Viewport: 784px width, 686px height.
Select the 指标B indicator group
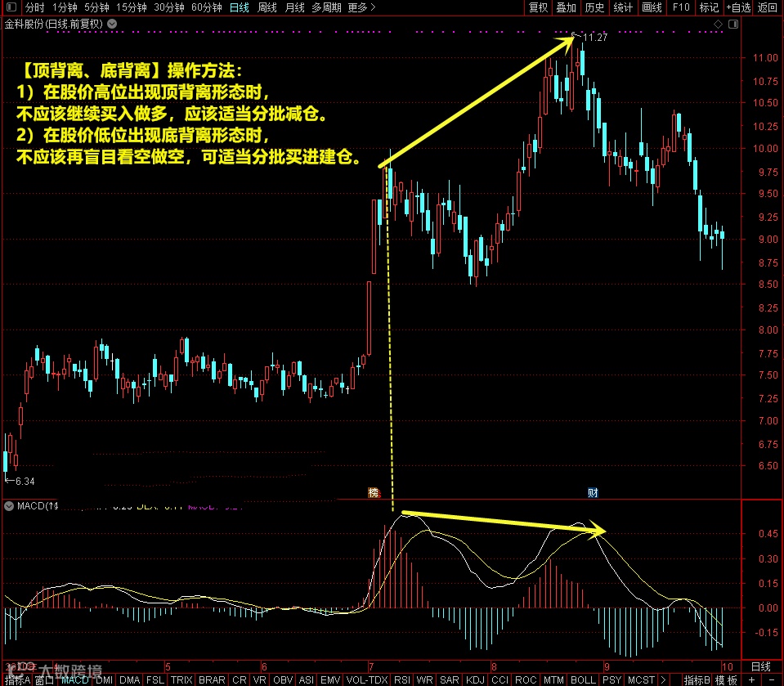click(697, 680)
